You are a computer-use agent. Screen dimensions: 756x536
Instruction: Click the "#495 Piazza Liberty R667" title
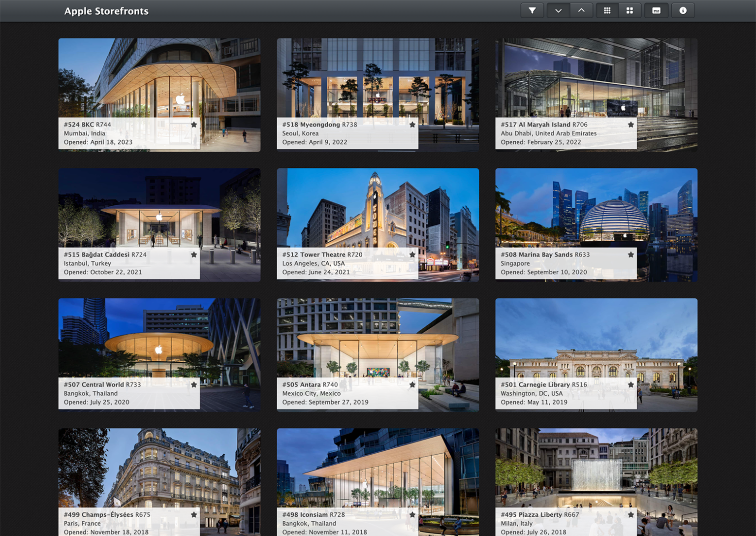tap(540, 514)
